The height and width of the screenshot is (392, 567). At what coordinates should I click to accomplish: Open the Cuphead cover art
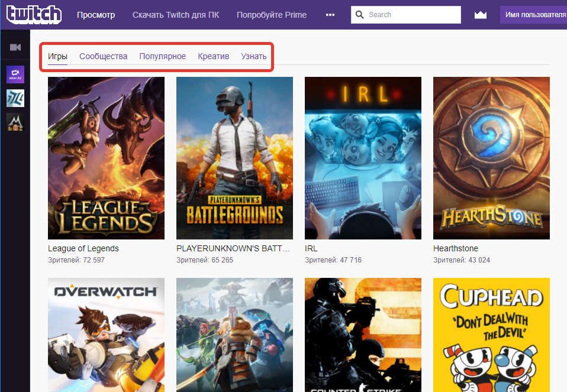coord(491,335)
